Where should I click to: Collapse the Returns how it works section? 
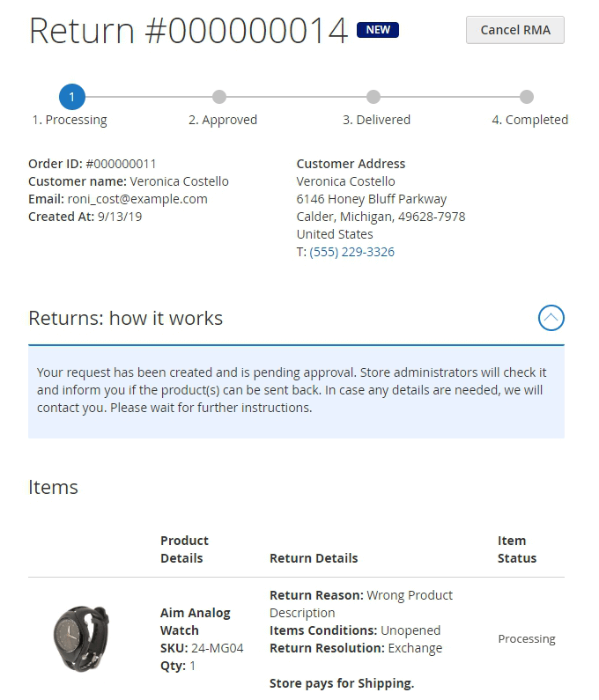551,318
